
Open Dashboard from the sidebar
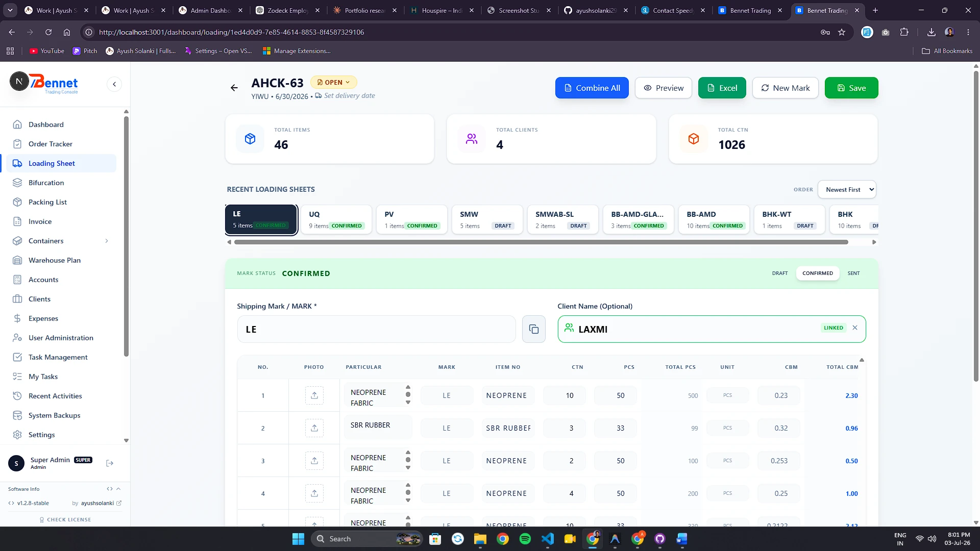(61, 124)
